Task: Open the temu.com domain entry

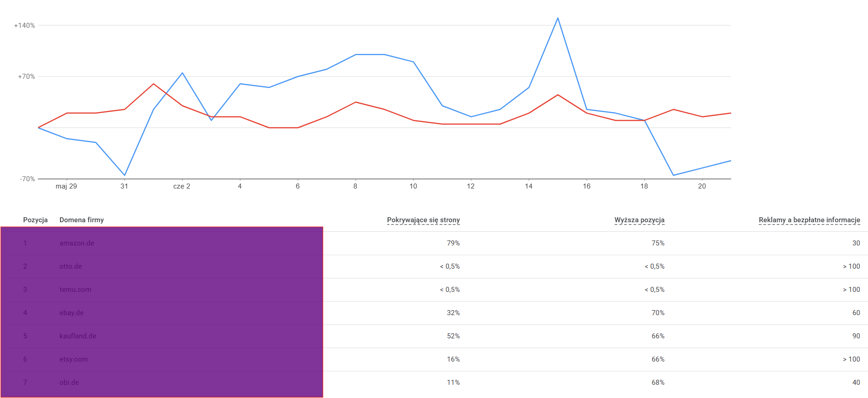Action: click(x=75, y=290)
